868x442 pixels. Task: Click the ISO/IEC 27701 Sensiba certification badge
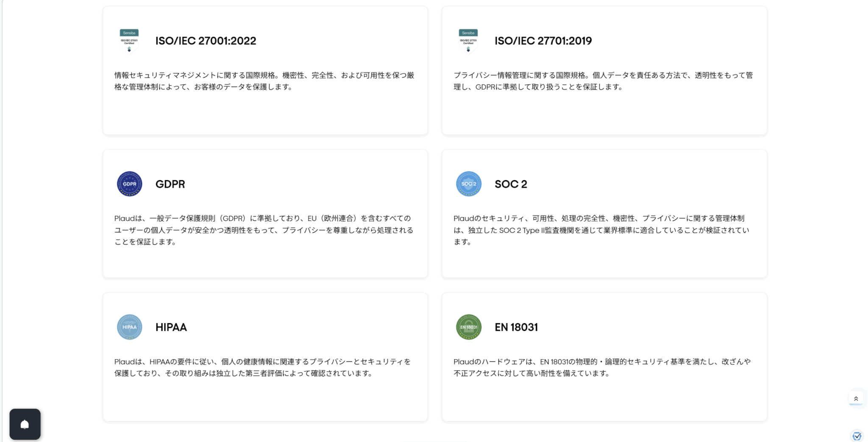coord(468,41)
